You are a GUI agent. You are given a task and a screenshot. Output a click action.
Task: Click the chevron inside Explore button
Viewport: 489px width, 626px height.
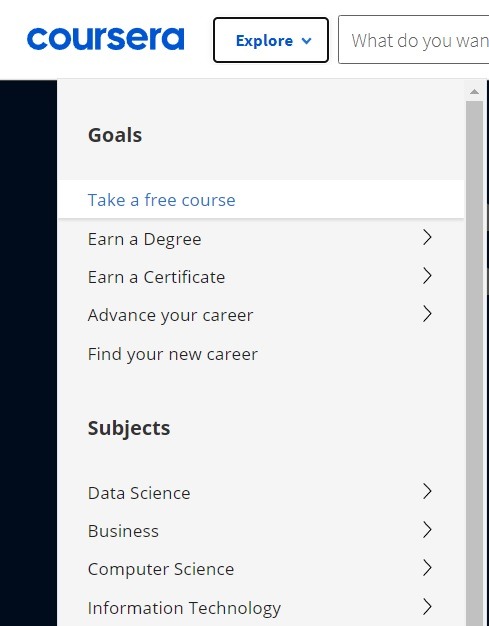pyautogui.click(x=307, y=41)
